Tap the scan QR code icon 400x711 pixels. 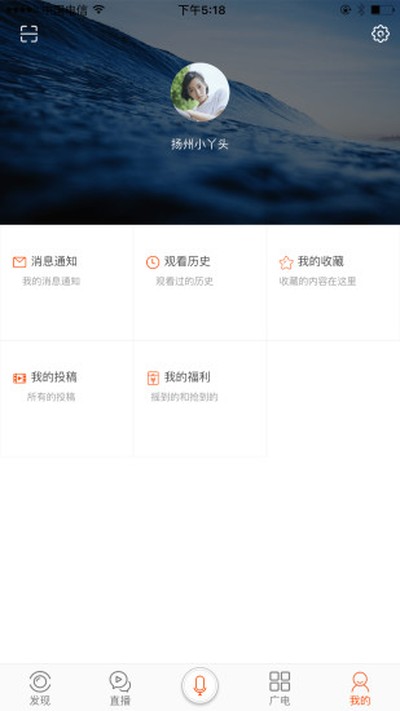[x=29, y=34]
